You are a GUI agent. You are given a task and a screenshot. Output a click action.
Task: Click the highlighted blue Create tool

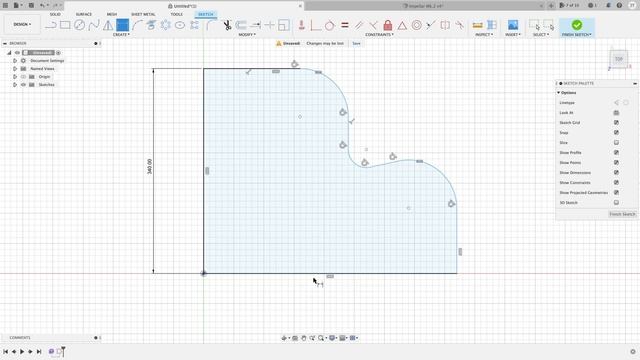122,25
